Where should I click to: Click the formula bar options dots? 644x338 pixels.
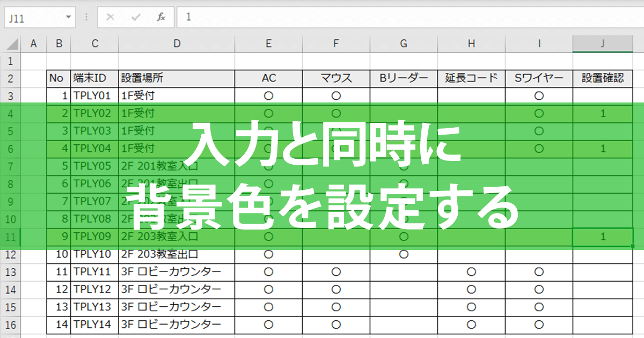click(x=86, y=17)
